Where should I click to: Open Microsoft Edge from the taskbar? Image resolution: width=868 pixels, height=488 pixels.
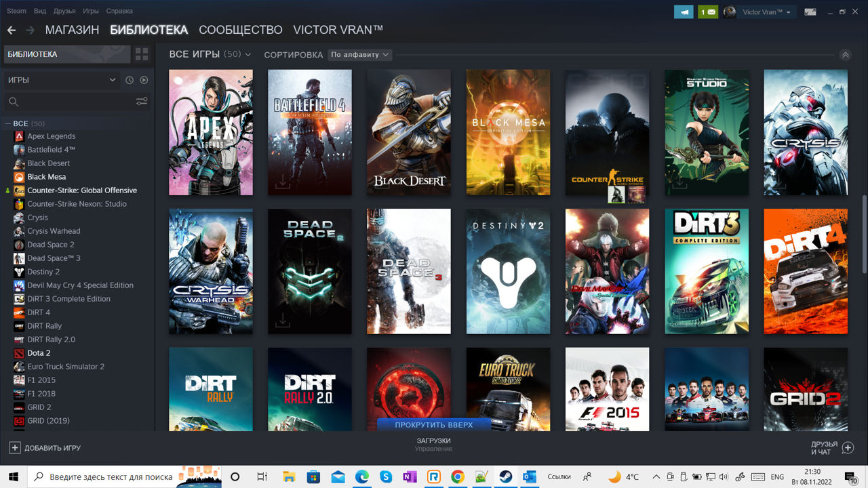[362, 477]
